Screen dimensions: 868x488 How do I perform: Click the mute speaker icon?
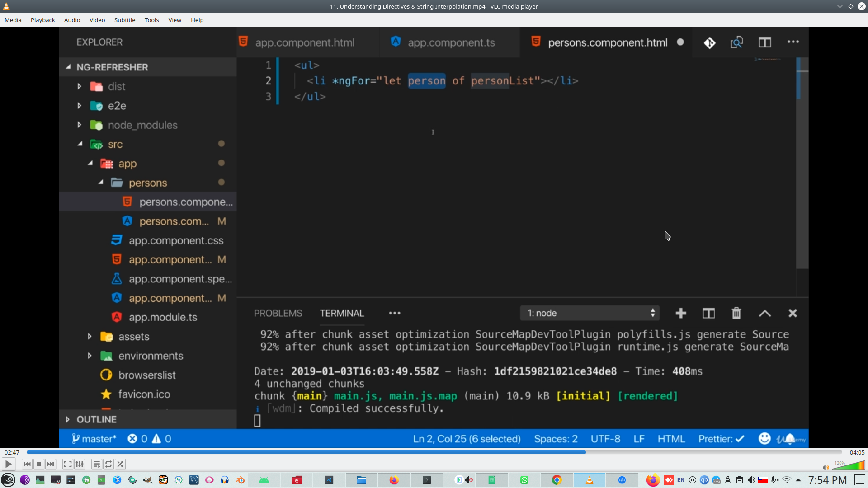pos(826,468)
